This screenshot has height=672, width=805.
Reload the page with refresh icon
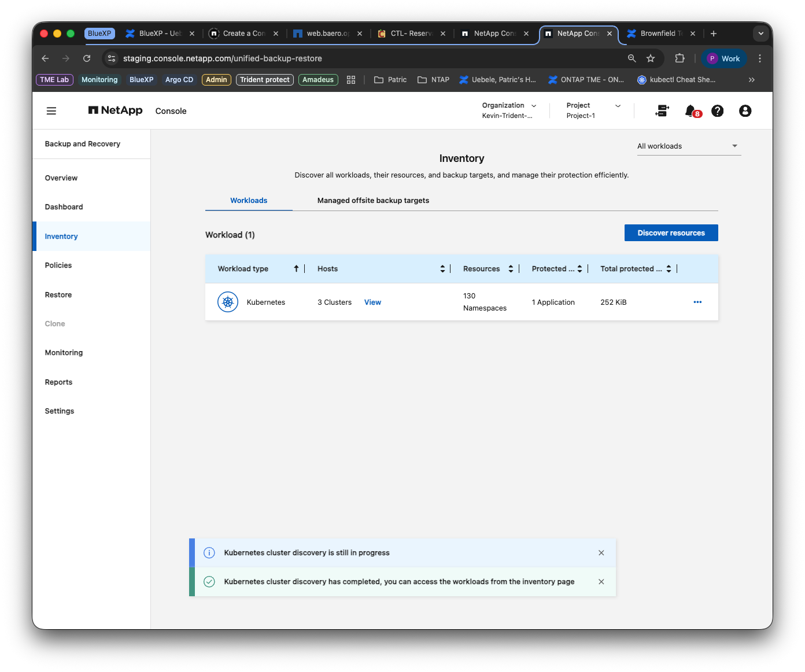click(87, 58)
